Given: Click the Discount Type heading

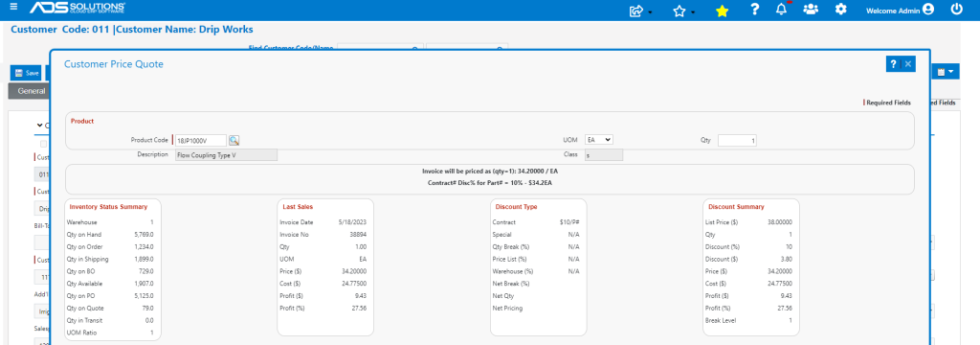Looking at the screenshot, I should pos(516,207).
